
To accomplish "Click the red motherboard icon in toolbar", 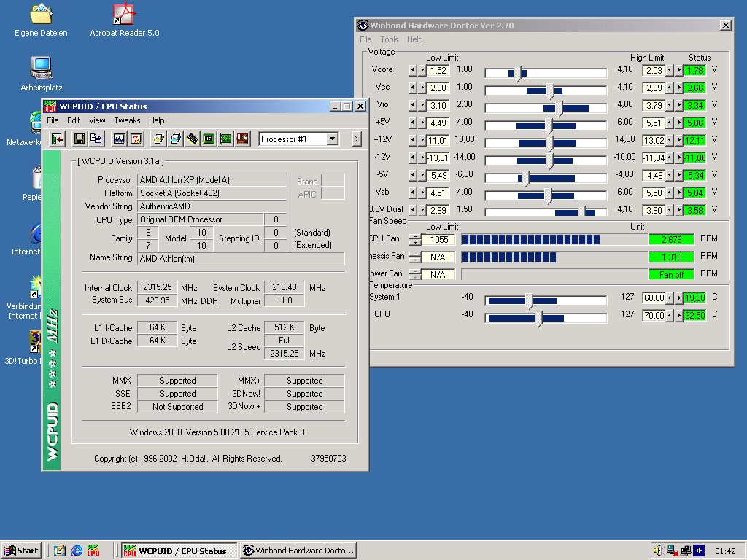I will point(243,139).
